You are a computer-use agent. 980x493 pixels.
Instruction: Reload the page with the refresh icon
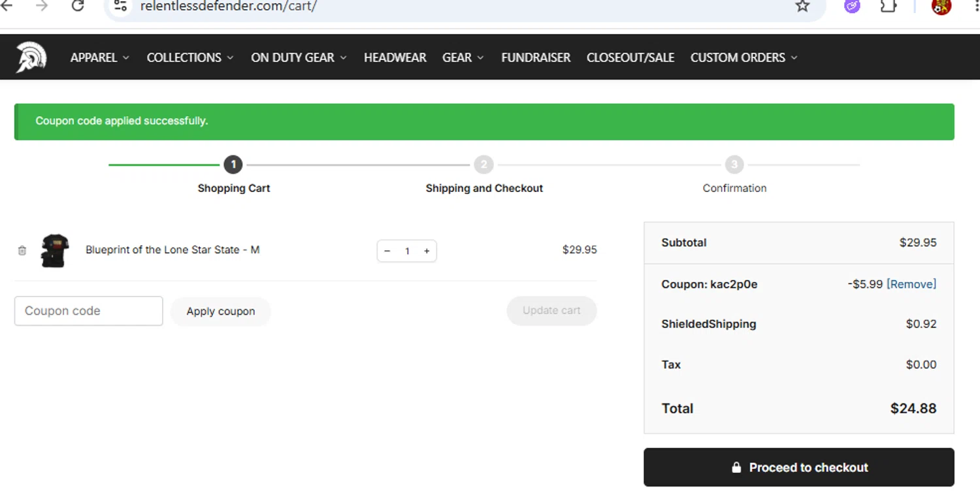tap(78, 7)
